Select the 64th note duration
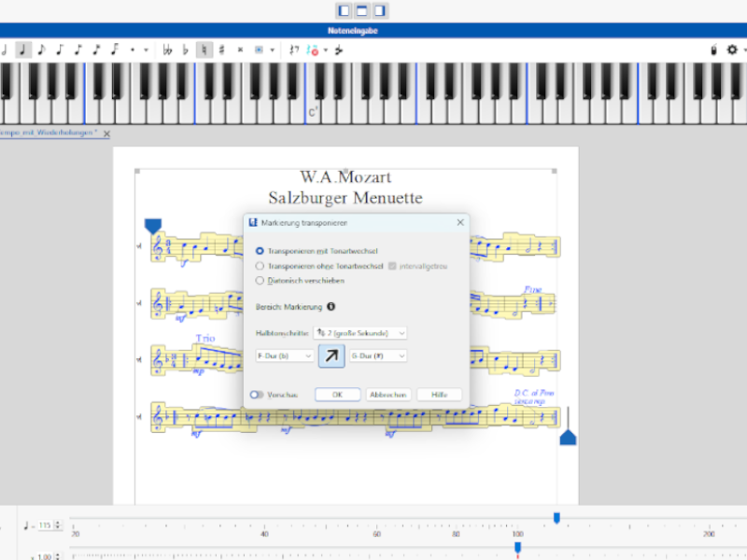Image resolution: width=747 pixels, height=560 pixels. click(96, 49)
